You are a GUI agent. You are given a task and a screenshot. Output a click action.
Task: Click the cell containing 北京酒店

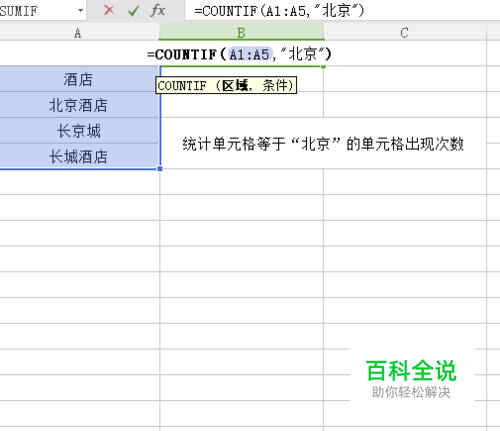[79, 105]
